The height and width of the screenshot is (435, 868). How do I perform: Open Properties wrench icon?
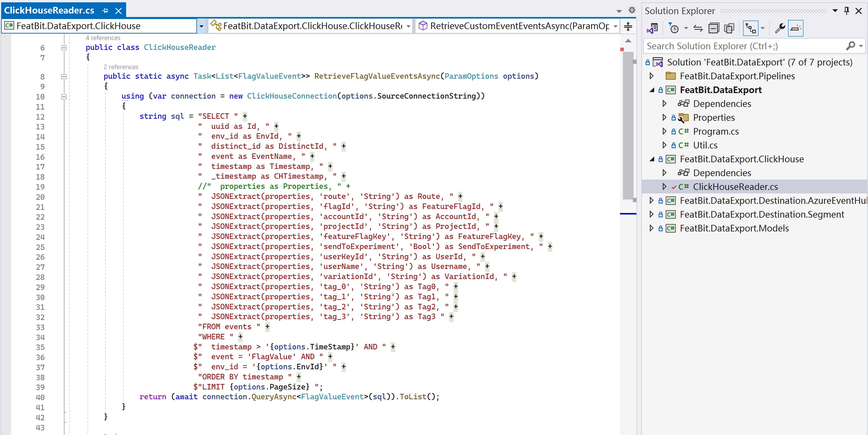click(780, 28)
